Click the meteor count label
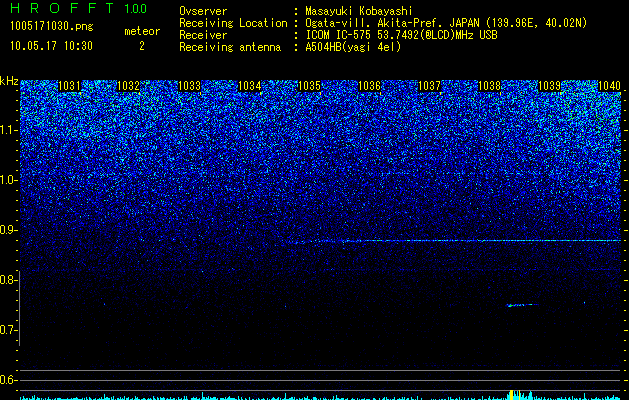Image resolution: width=629 pixels, height=400 pixels. (x=142, y=31)
